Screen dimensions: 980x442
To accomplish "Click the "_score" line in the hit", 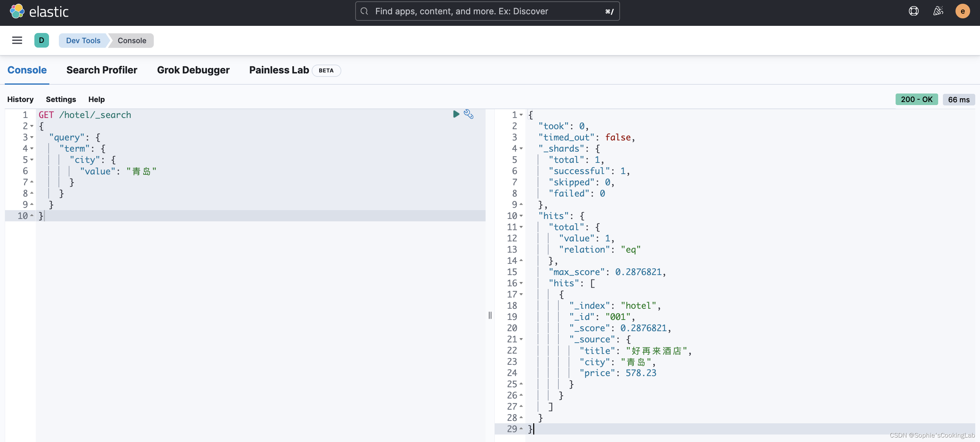I will tap(620, 328).
